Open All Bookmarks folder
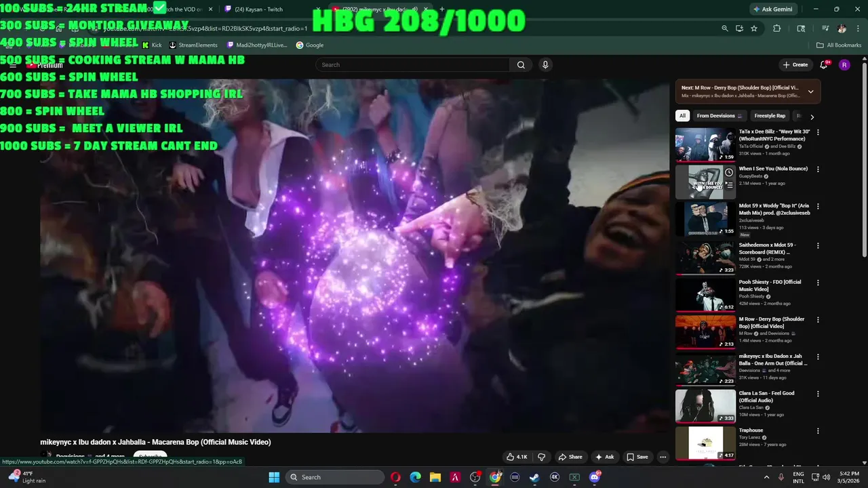The image size is (868, 488). (839, 45)
